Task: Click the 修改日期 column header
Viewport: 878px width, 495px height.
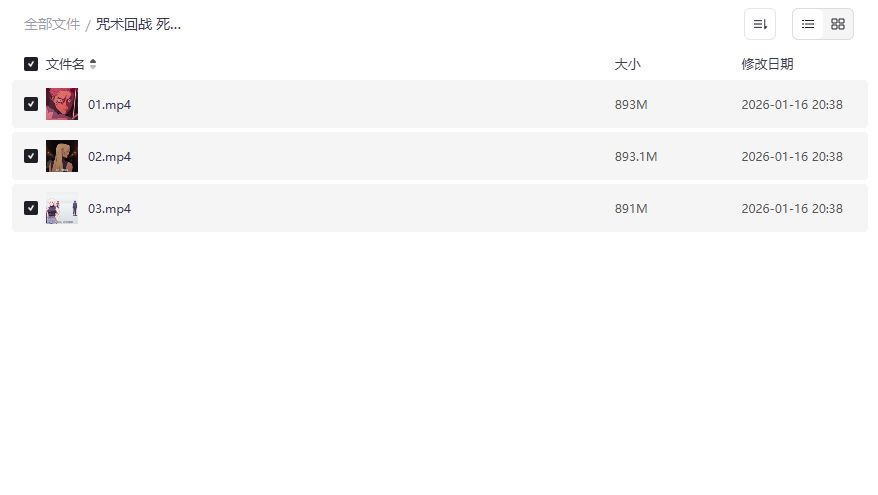Action: [767, 64]
